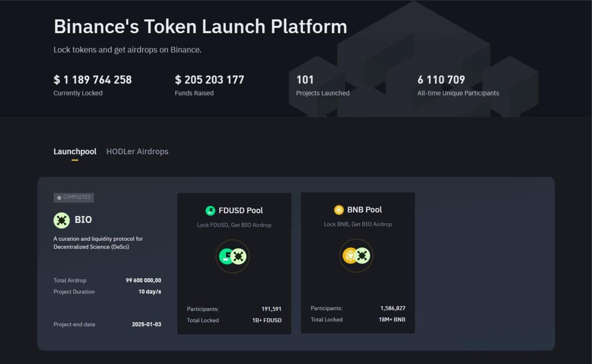Click the Currently Locked amount figure
This screenshot has width=592, height=364.
tap(92, 80)
